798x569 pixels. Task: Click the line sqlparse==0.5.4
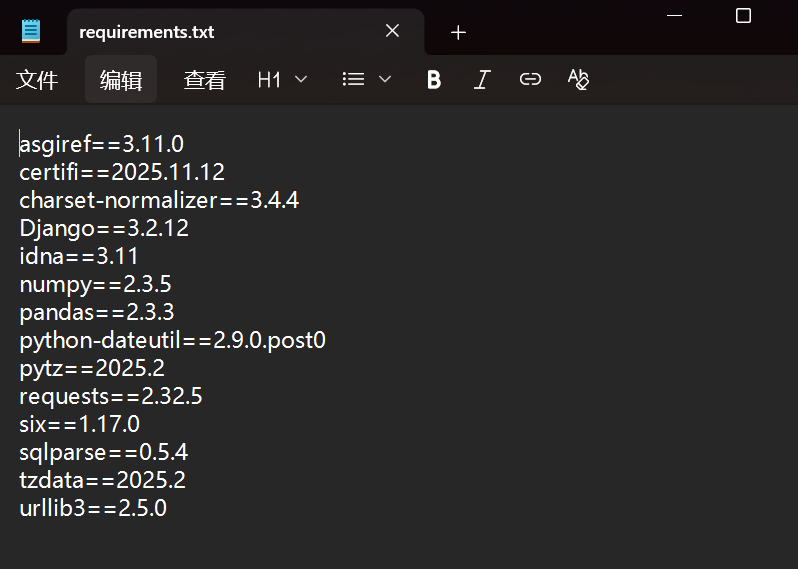pyautogui.click(x=103, y=452)
